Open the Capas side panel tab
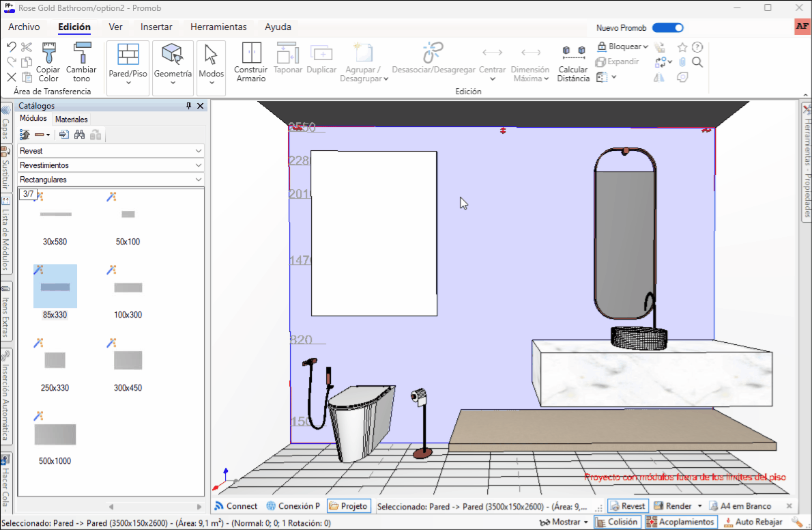The height and width of the screenshot is (530, 812). pyautogui.click(x=5, y=123)
